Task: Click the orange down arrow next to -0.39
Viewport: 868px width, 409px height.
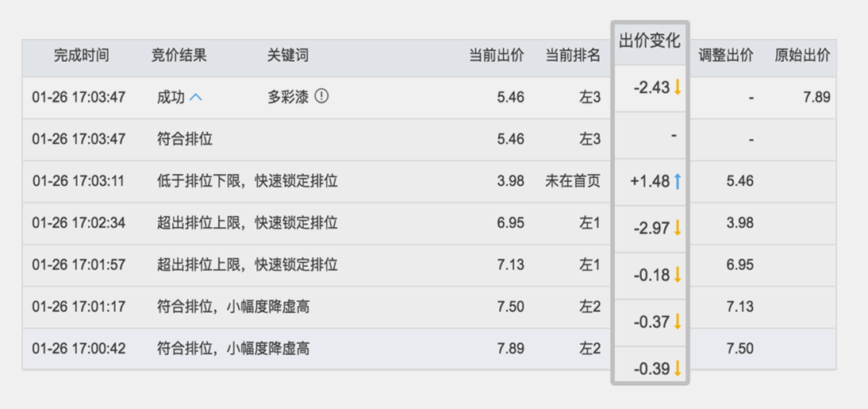Action: pyautogui.click(x=677, y=368)
